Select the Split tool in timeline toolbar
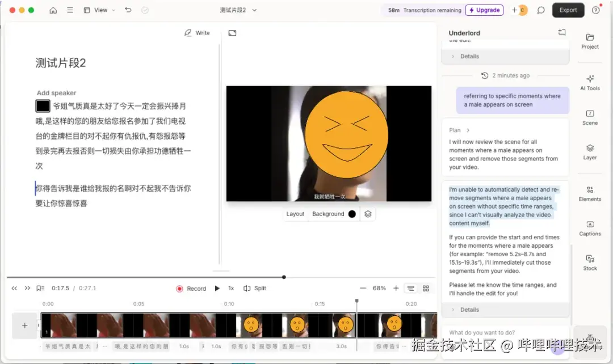The width and height of the screenshot is (613, 364). coord(254,288)
